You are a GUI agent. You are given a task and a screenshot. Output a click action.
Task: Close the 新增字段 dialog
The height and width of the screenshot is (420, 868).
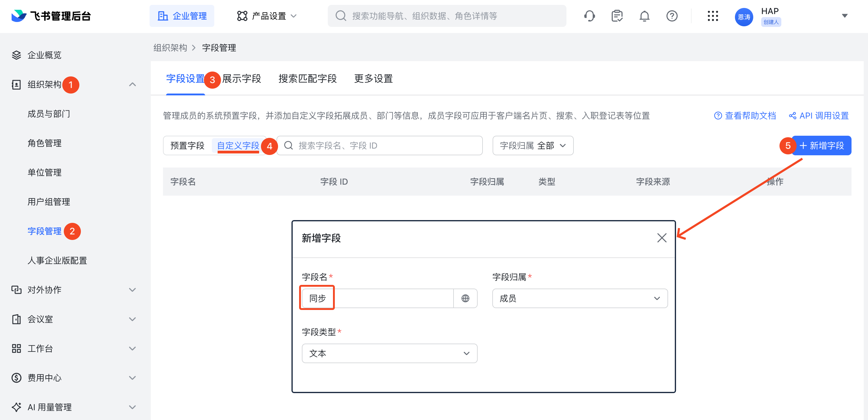(661, 238)
